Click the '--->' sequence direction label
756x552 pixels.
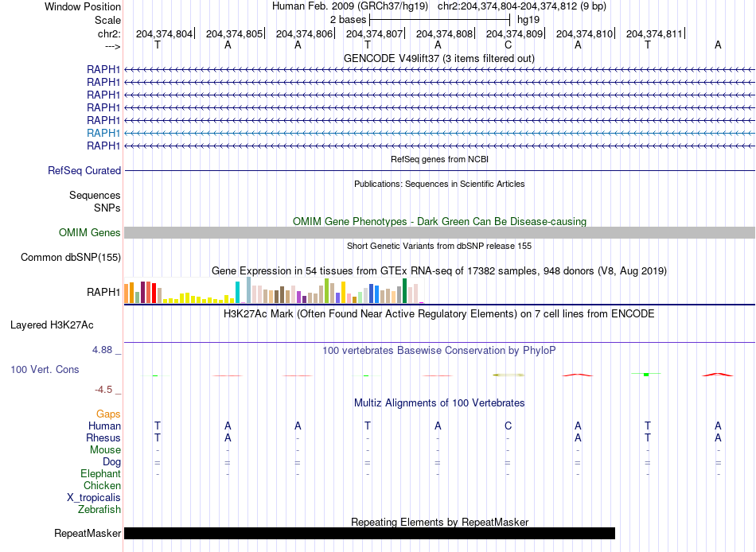tap(112, 46)
